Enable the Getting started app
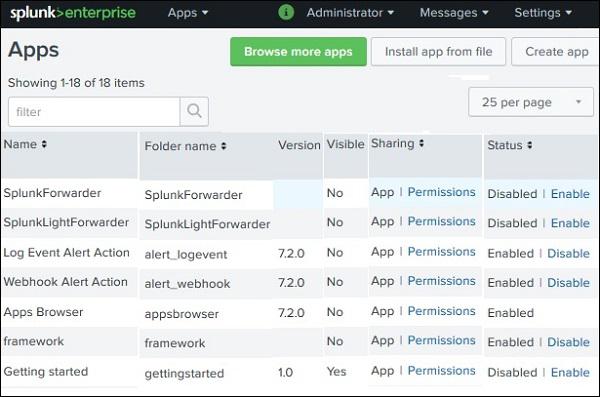Viewport: 600px width, 397px height. tap(570, 372)
